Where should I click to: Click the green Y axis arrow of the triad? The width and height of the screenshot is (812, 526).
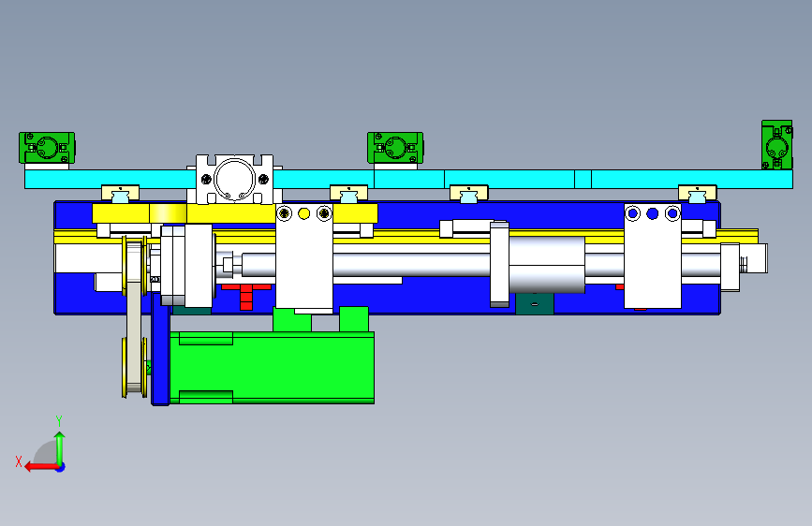click(x=60, y=447)
